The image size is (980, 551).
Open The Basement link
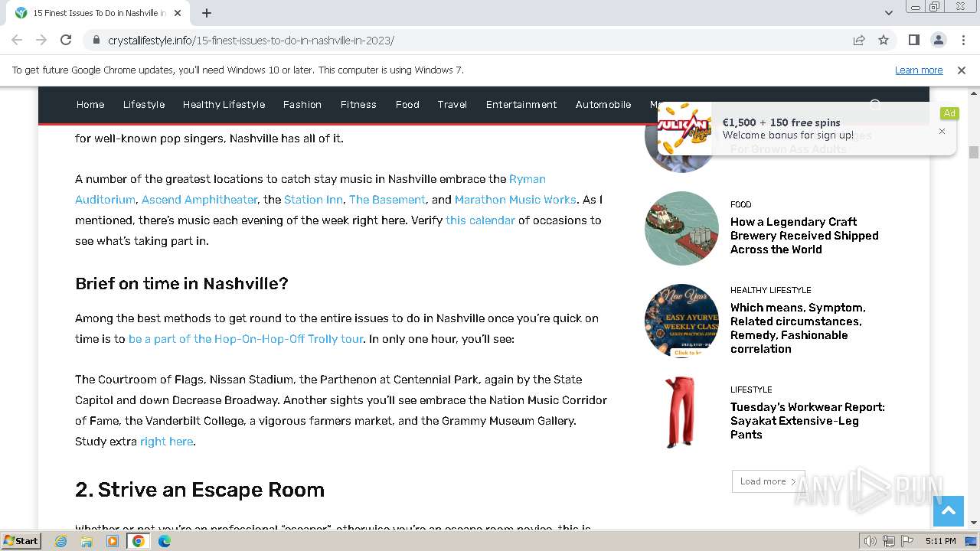coord(387,200)
